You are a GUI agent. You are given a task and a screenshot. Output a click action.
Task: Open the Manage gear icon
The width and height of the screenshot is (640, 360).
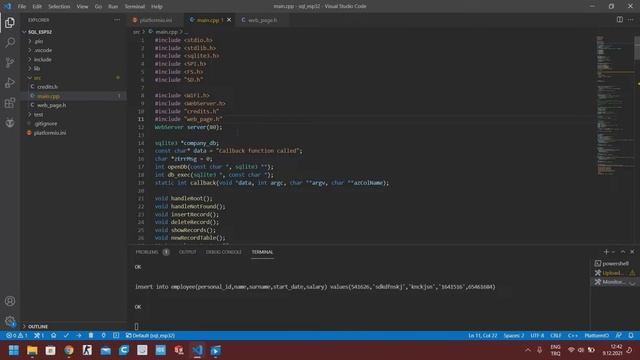pos(10,321)
